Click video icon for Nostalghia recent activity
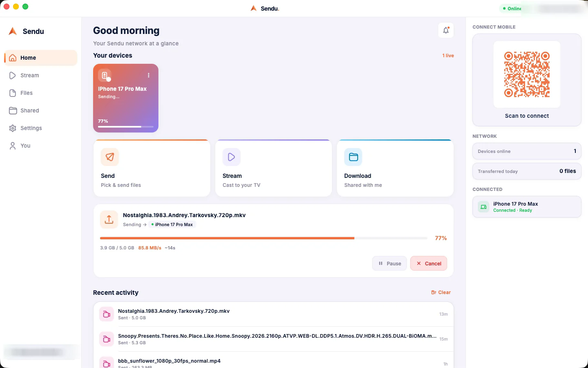Image resolution: width=588 pixels, height=368 pixels. 107,314
